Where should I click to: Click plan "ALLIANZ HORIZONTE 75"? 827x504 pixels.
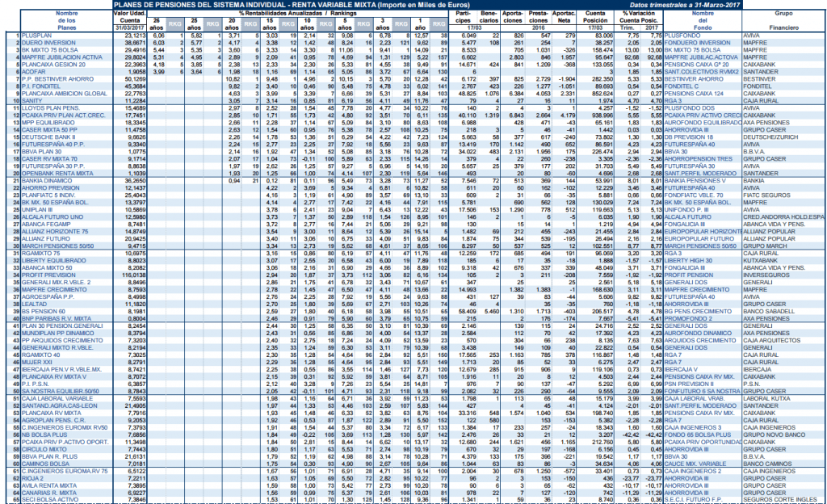coord(55,232)
